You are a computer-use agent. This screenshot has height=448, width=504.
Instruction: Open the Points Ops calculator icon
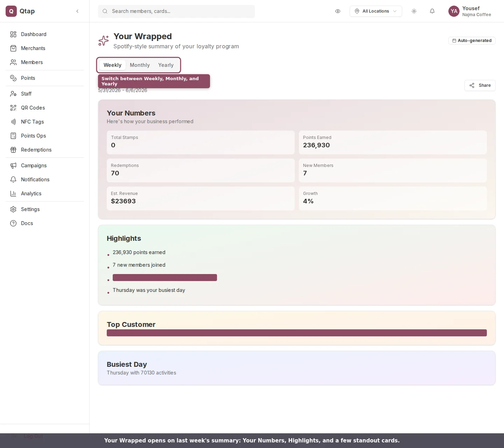13,136
